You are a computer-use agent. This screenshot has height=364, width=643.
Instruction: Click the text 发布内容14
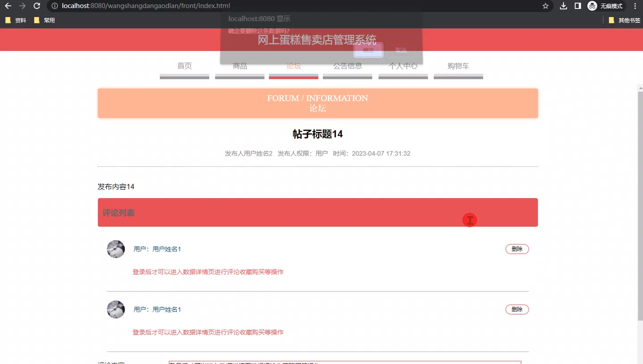click(116, 186)
